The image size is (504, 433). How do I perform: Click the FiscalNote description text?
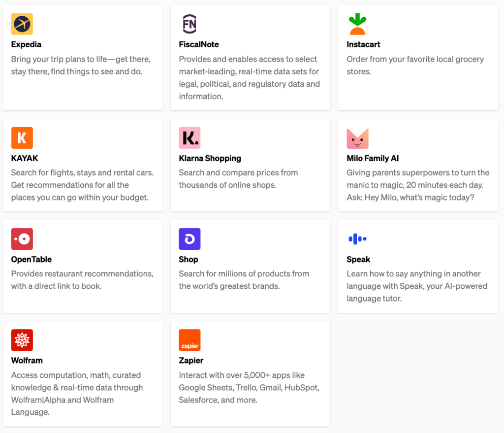pos(249,78)
